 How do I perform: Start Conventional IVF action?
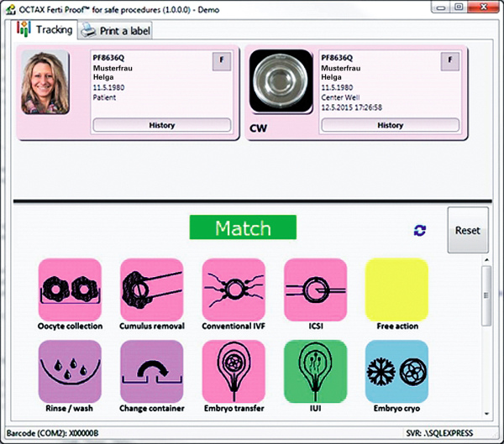[x=234, y=290]
